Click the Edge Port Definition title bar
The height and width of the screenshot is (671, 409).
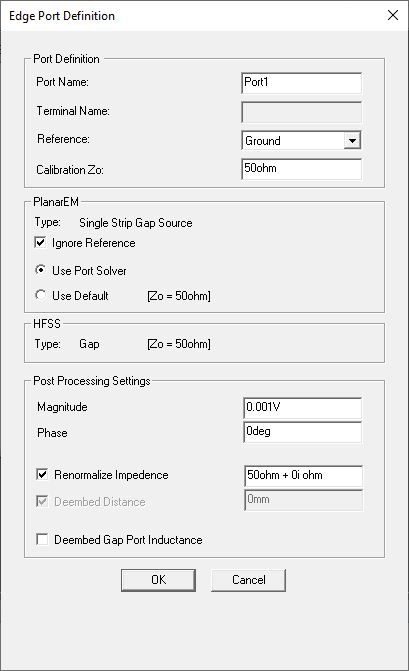(193, 16)
